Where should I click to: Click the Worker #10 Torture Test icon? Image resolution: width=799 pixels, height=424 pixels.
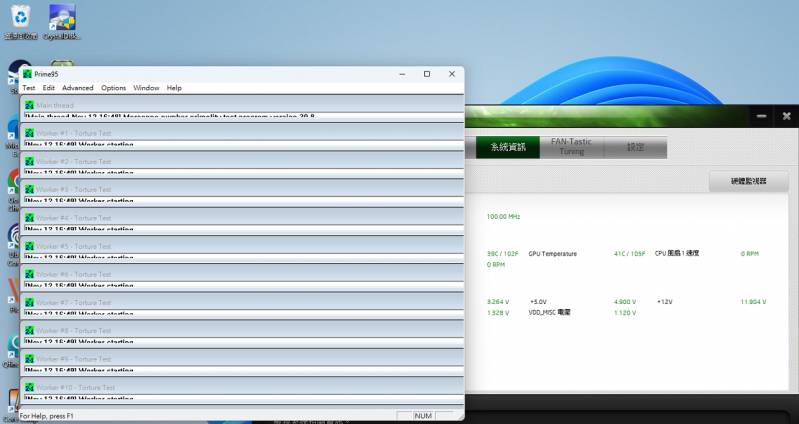point(29,387)
